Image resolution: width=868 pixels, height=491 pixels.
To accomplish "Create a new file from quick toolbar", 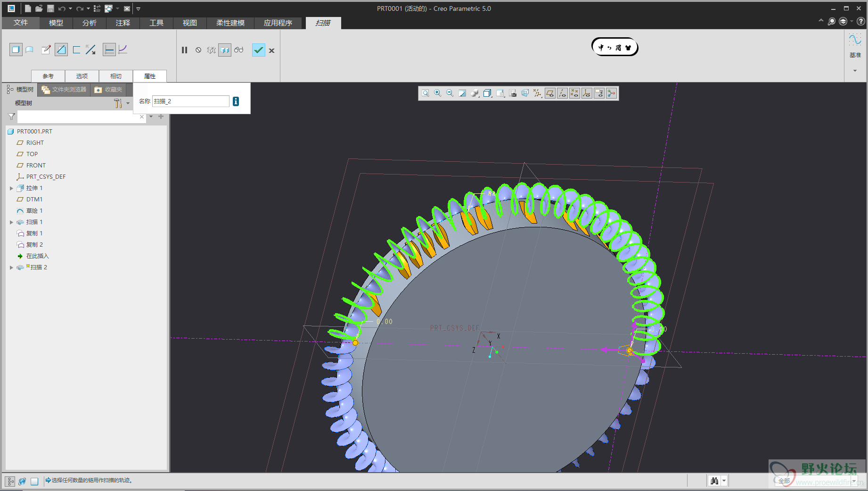I will click(x=28, y=8).
